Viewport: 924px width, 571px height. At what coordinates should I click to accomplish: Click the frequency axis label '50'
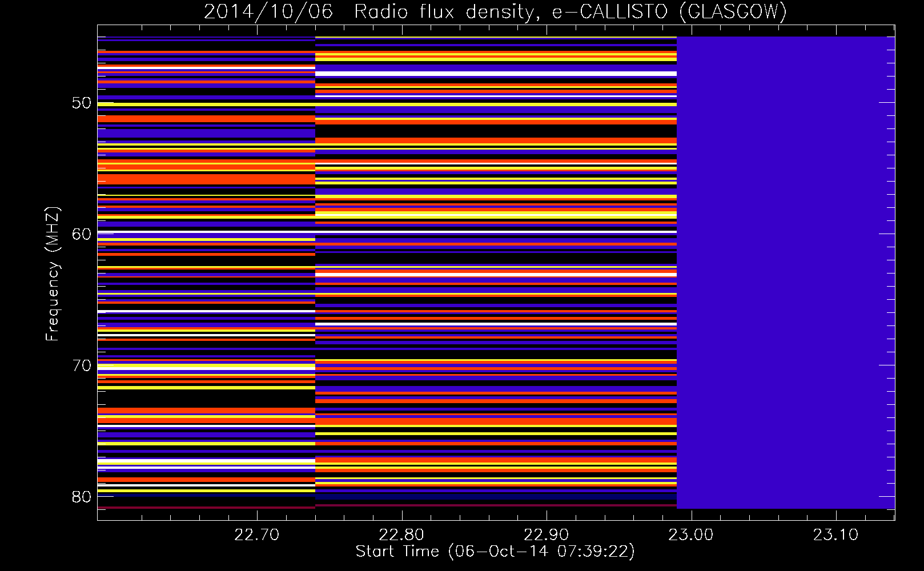tap(82, 103)
